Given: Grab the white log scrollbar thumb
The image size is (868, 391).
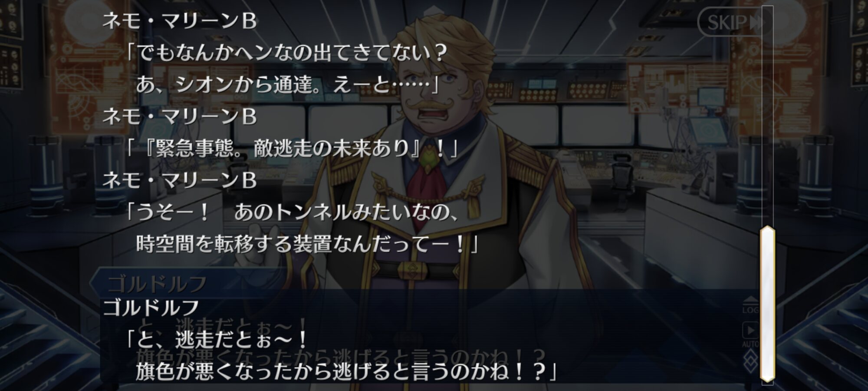Looking at the screenshot, I should point(767,304).
